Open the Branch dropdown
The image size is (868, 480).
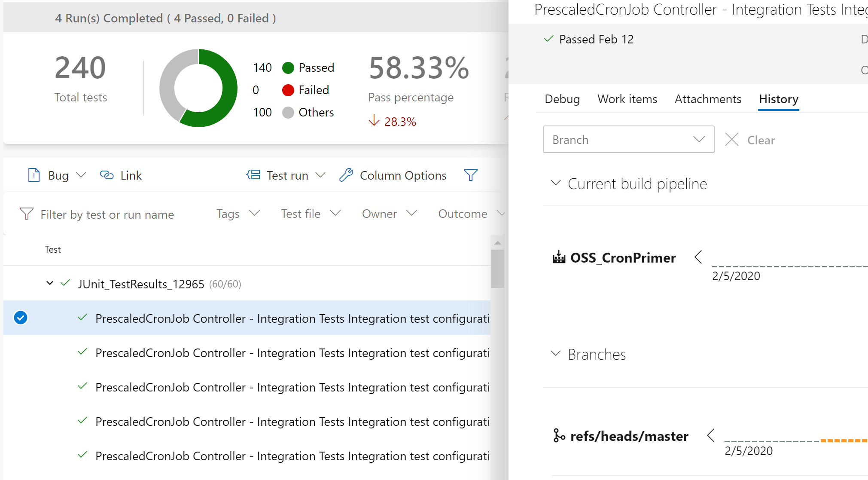(628, 140)
